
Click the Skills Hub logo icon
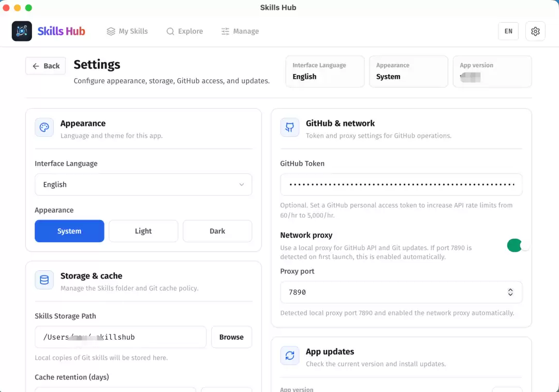point(22,31)
